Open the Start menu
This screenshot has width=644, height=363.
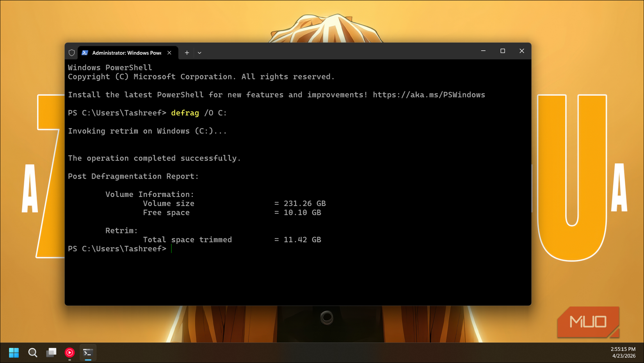point(14,352)
